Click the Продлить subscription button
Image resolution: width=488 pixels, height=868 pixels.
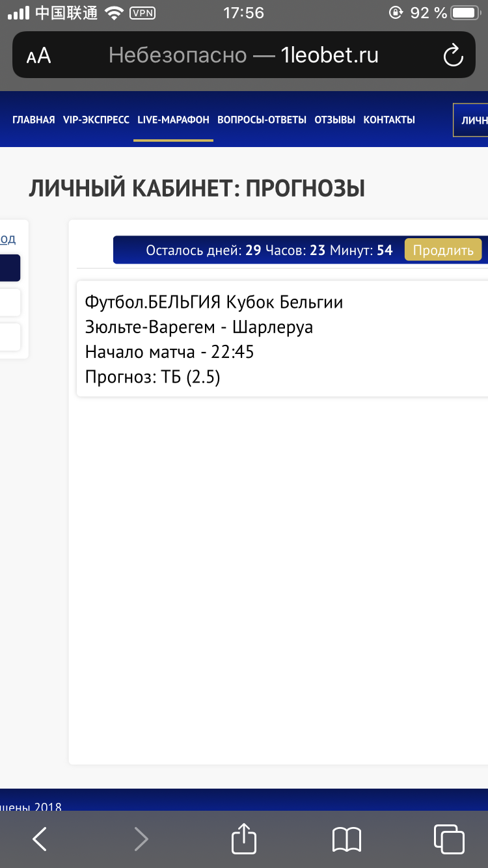click(443, 251)
